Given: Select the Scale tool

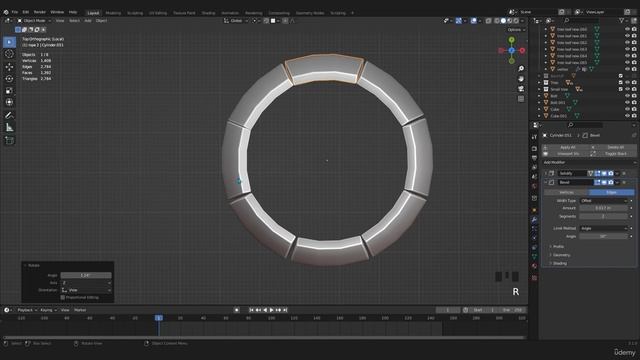Looking at the screenshot, I should click(9, 90).
